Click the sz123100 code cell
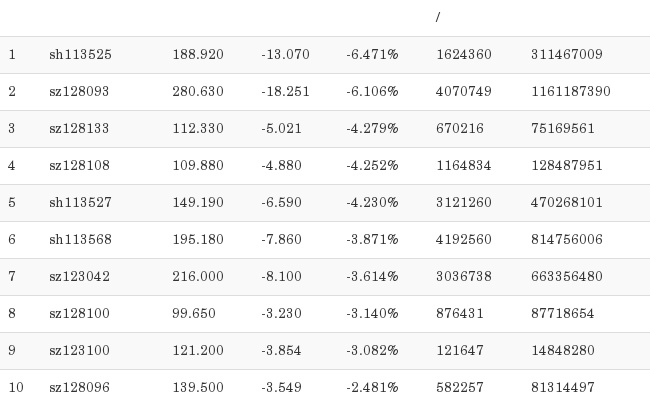650x406 pixels. point(79,351)
